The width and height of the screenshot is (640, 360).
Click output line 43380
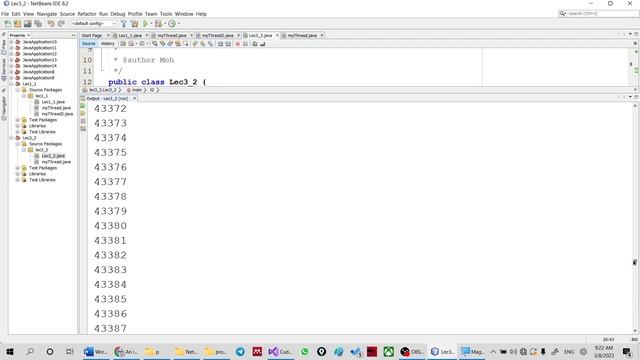pyautogui.click(x=110, y=226)
